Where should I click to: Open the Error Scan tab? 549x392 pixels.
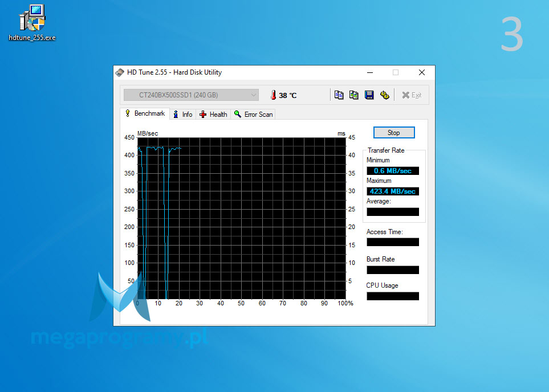click(253, 115)
